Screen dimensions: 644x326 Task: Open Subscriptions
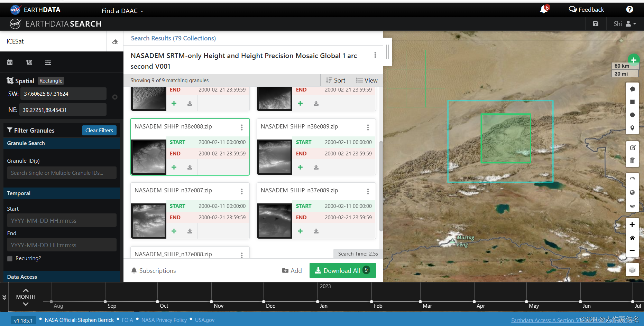[154, 270]
